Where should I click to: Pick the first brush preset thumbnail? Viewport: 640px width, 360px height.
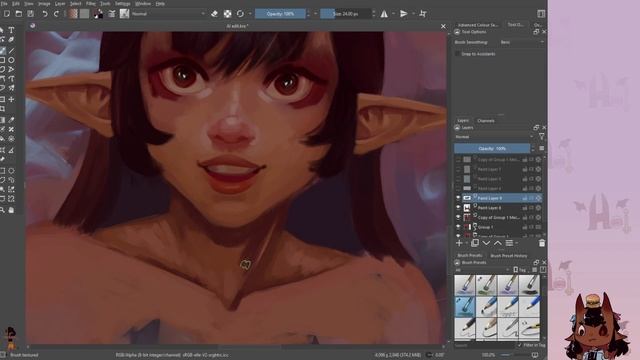(465, 284)
